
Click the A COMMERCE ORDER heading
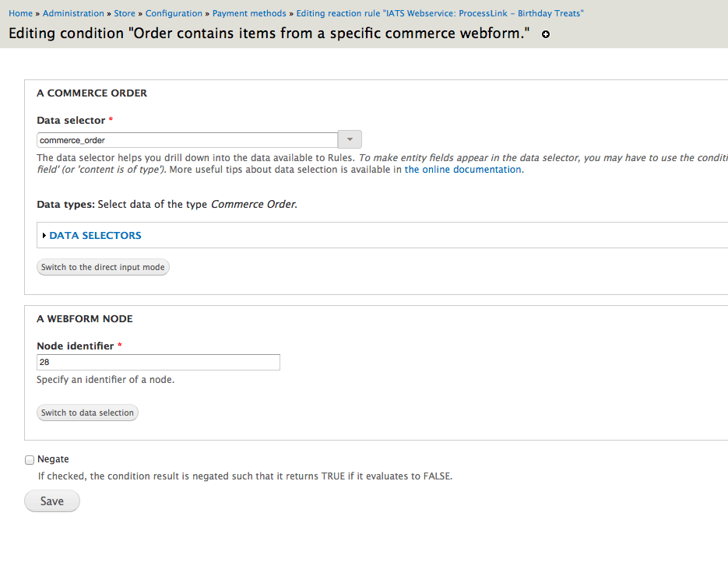point(91,93)
